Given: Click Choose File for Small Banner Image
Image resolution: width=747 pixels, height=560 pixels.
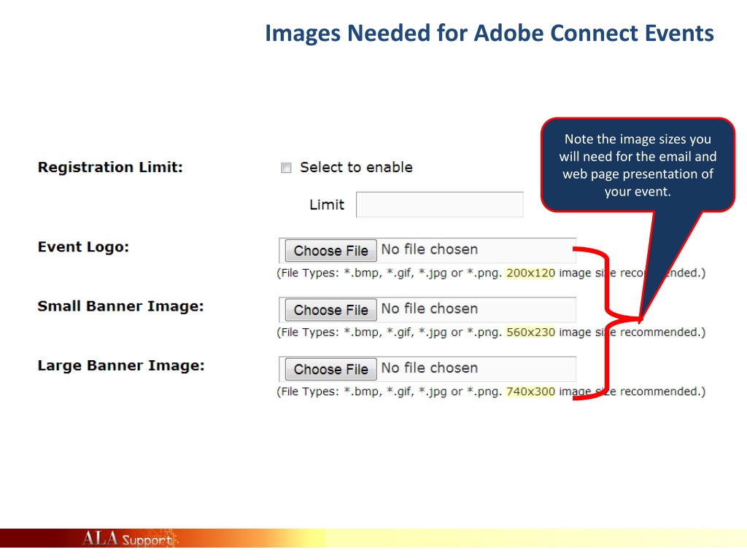Looking at the screenshot, I should point(330,310).
